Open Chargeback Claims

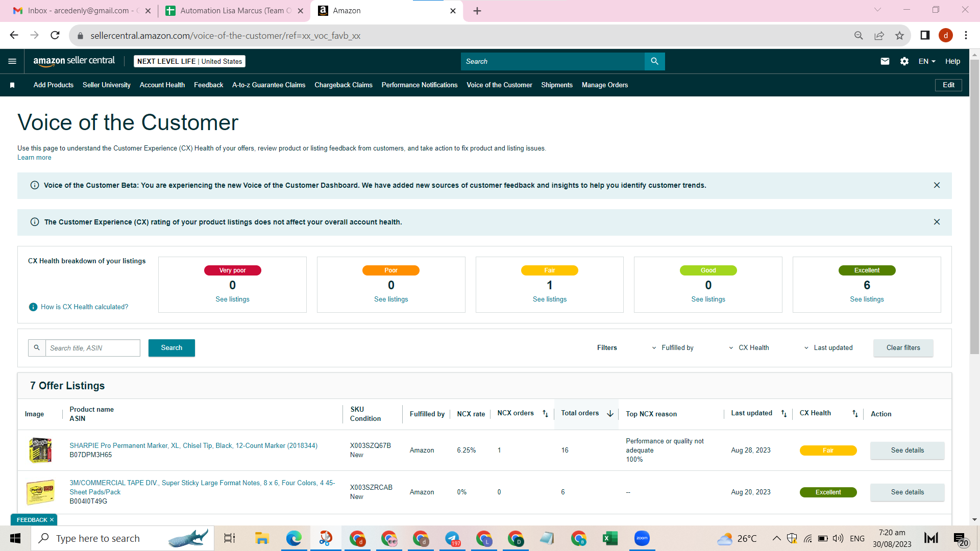point(344,85)
